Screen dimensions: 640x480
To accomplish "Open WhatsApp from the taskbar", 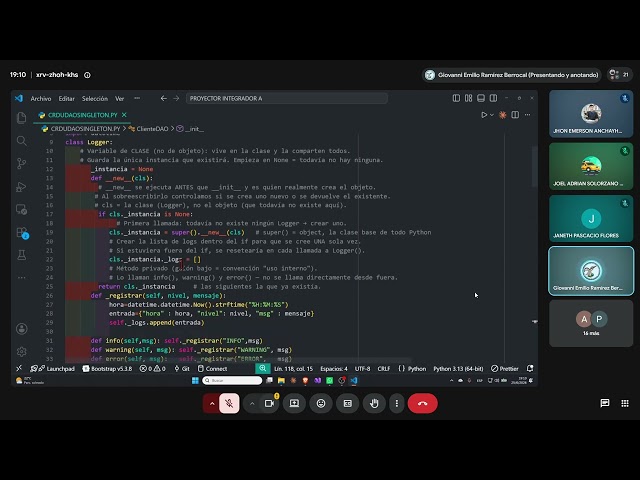I will point(329,380).
